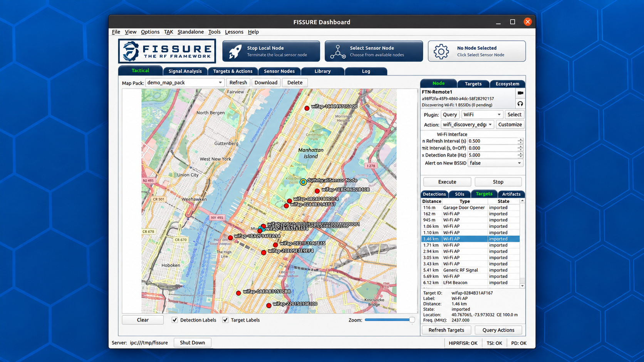
Task: Click the Clear map button
Action: pos(143,320)
